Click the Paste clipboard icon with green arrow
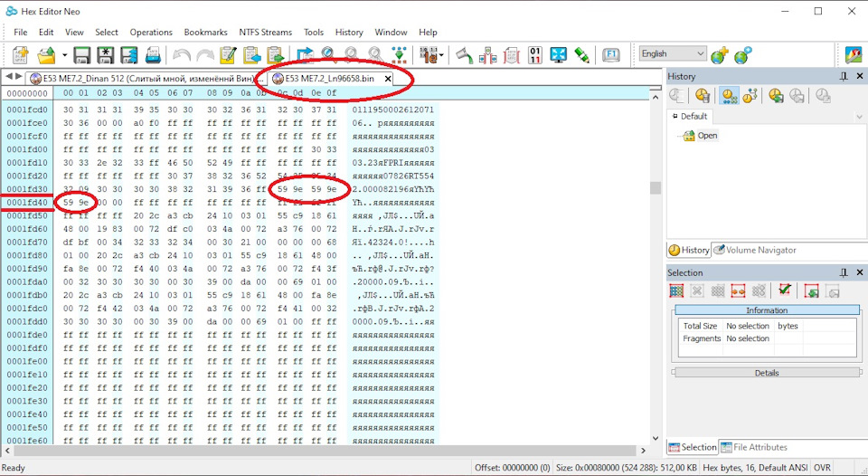Screen dimensions: 868x476 [x=275, y=55]
